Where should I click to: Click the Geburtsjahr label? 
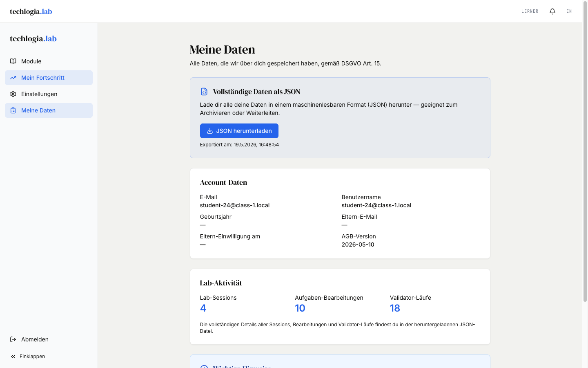coord(216,217)
